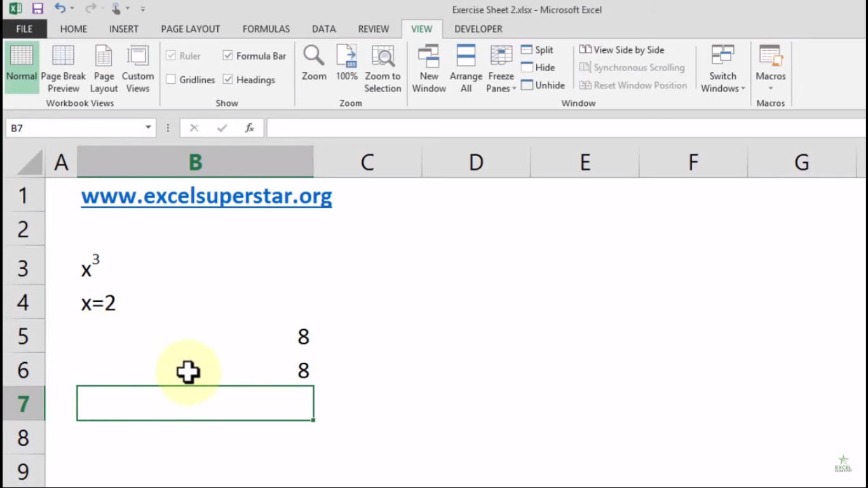
Task: Click the Undo arrow icon
Action: pyautogui.click(x=60, y=8)
